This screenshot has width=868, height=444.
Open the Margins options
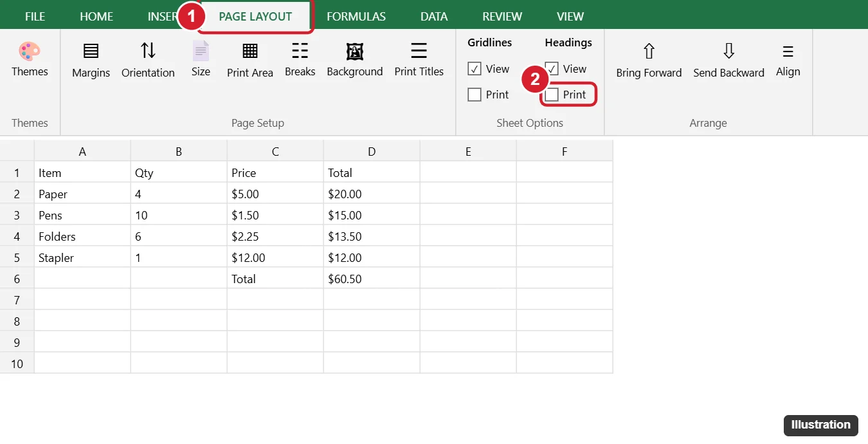(x=91, y=60)
